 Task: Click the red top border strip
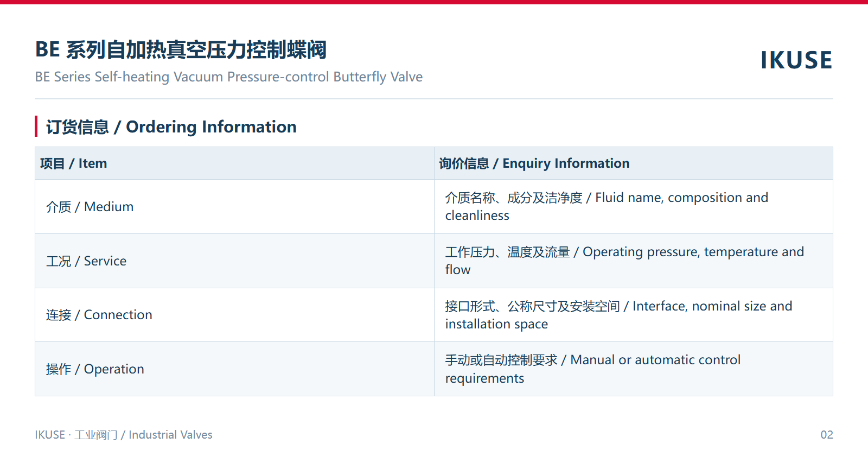pos(434,2)
